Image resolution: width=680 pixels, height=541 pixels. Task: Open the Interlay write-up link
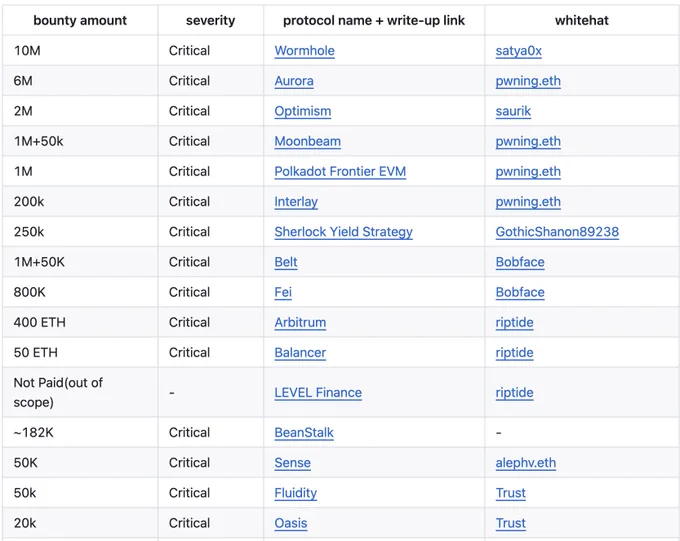(x=296, y=202)
